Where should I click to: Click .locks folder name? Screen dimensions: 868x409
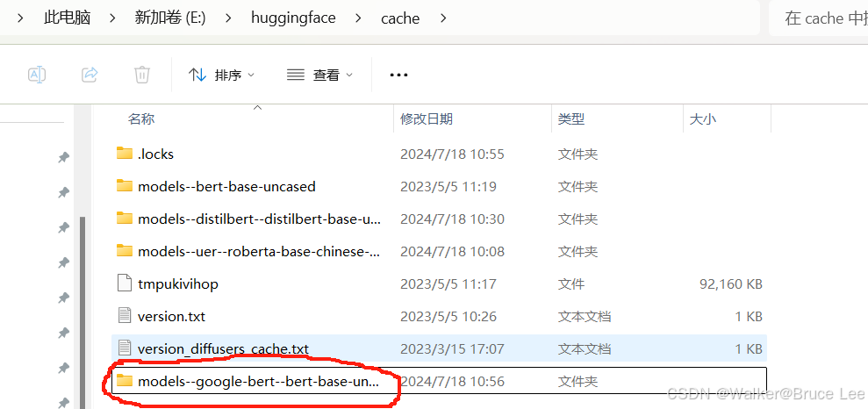tap(155, 154)
